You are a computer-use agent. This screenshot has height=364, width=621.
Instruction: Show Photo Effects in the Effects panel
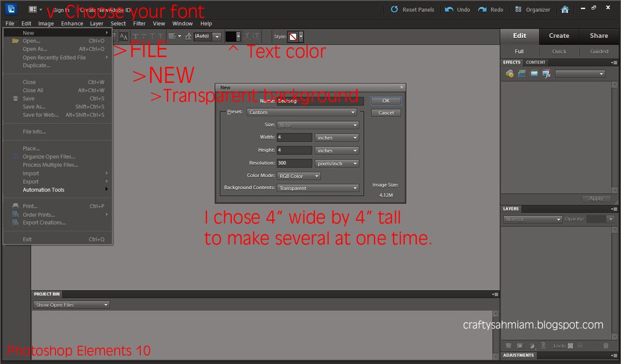[534, 74]
